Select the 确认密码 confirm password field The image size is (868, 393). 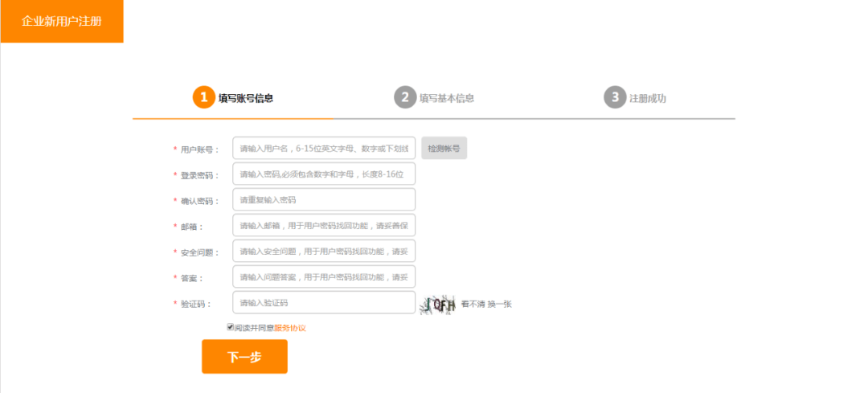coord(324,200)
